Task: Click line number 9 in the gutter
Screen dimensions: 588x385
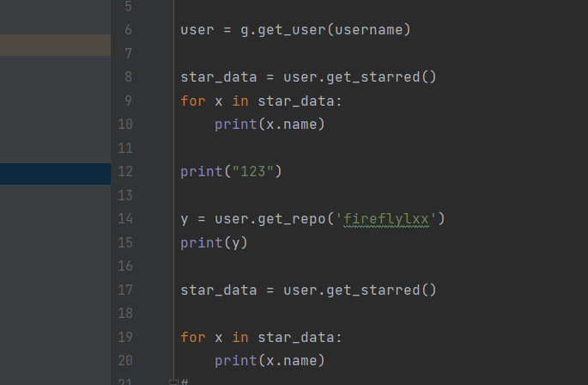Action: pos(128,101)
